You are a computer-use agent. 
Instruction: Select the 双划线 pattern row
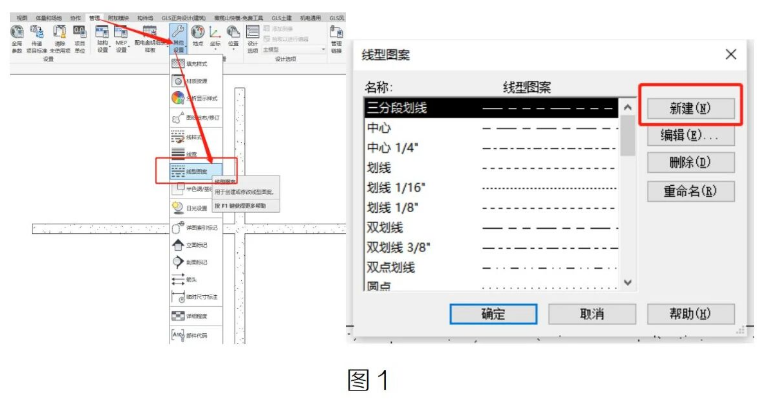491,227
